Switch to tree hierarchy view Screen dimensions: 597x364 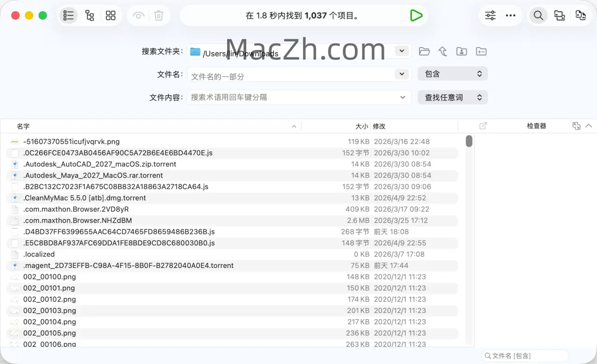(x=90, y=16)
